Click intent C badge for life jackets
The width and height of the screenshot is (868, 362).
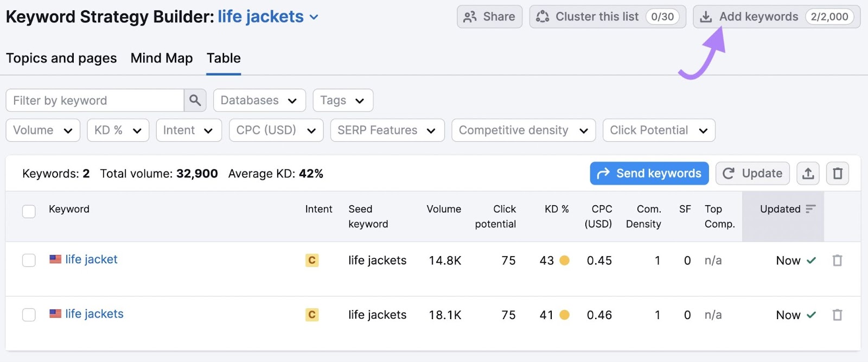[312, 315]
